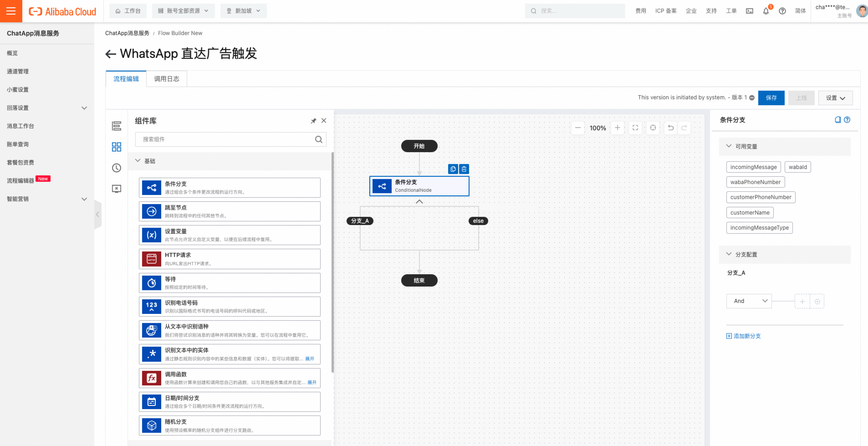The width and height of the screenshot is (868, 446).
Task: Copy the selected ConditionalNode
Action: (453, 169)
